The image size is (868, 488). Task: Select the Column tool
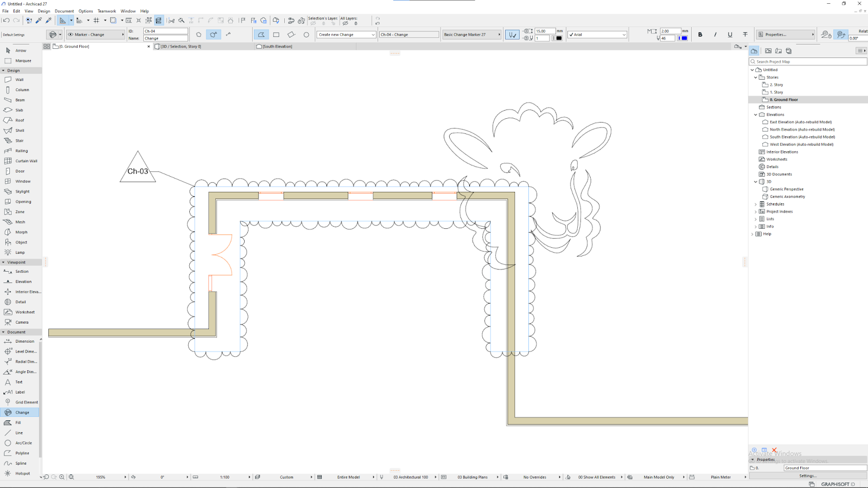pyautogui.click(x=20, y=90)
